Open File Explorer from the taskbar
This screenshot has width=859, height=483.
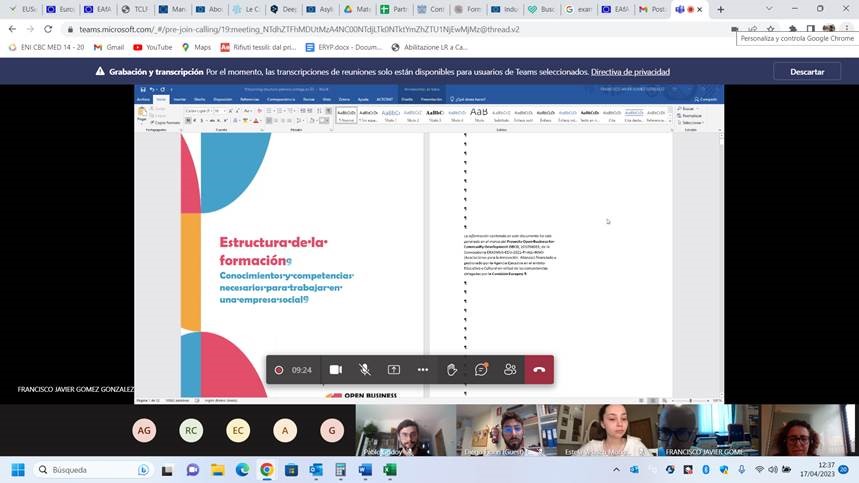point(217,470)
